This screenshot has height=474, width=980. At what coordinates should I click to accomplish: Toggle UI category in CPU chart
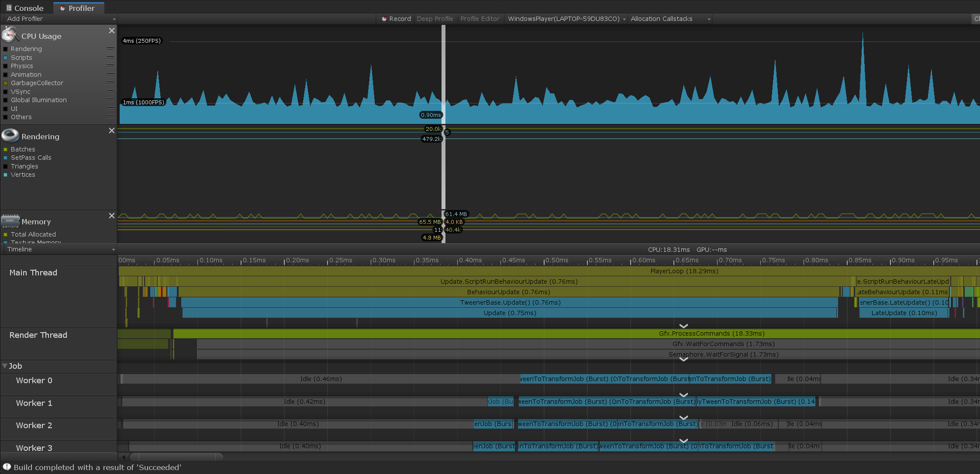(x=5, y=109)
